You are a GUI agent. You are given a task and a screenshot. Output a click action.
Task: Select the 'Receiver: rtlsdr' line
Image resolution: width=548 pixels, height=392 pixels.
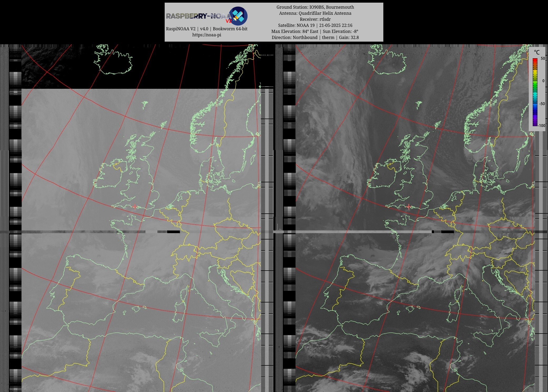click(315, 19)
